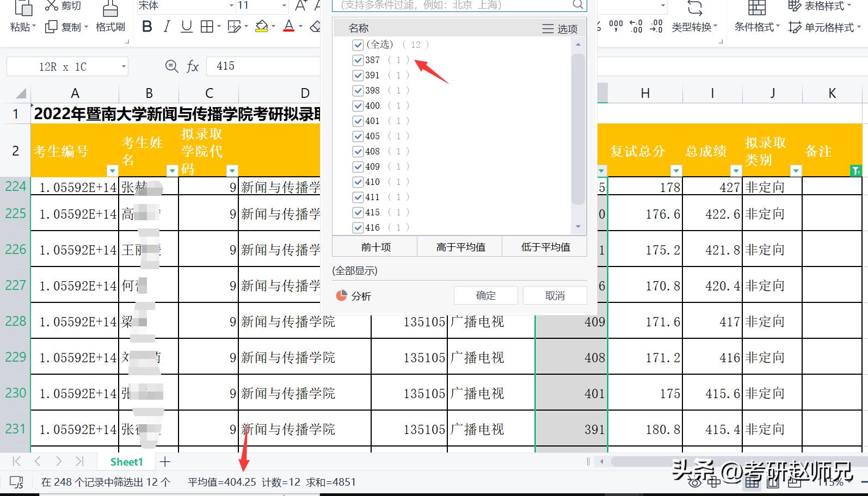Viewport: 868px width, 496px height.
Task: Open the analysis (分析) pie chart
Action: (342, 295)
